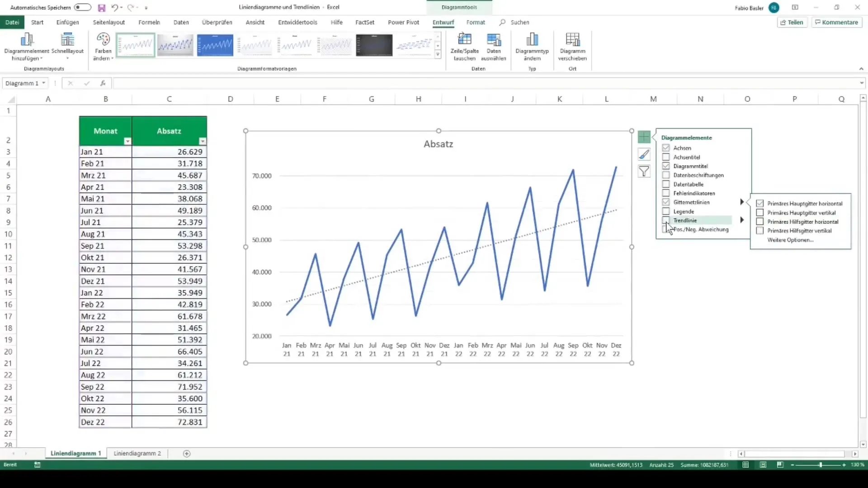The width and height of the screenshot is (868, 488).
Task: Select the dark chart style thumbnail
Action: click(374, 45)
